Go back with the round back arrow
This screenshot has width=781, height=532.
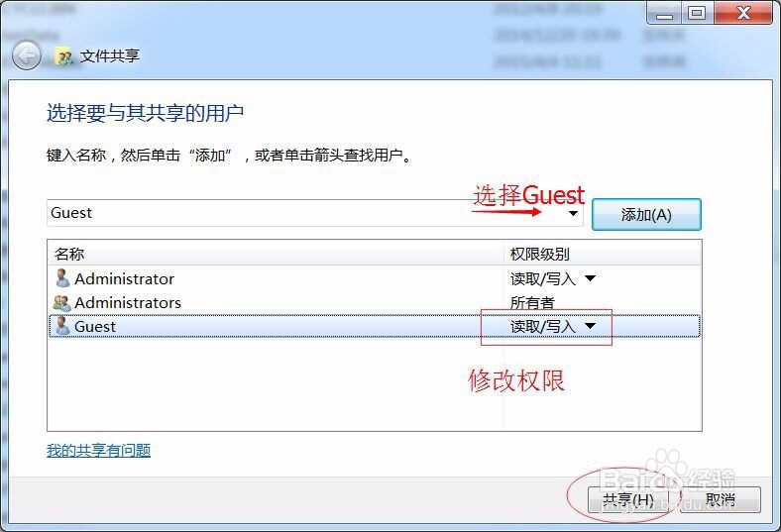27,55
